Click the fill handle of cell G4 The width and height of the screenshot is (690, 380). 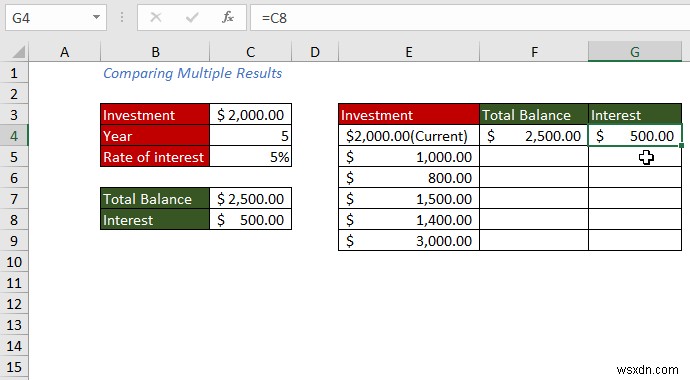[x=682, y=146]
